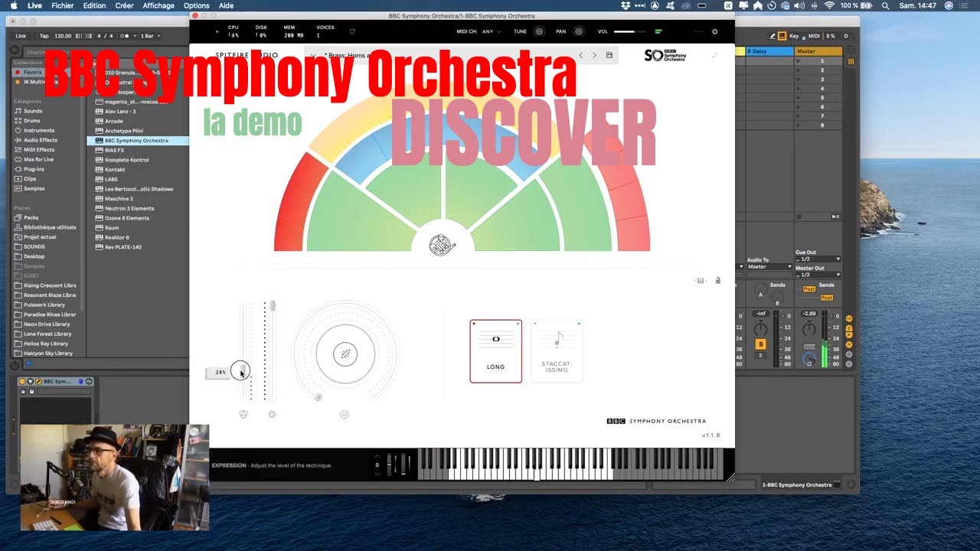Viewport: 980px width, 551px height.
Task: Expand the preset browser chevron by Brass
Action: [x=313, y=55]
